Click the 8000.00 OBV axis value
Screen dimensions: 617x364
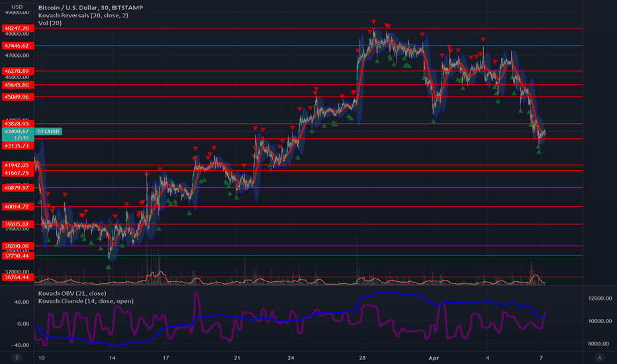pyautogui.click(x=600, y=344)
